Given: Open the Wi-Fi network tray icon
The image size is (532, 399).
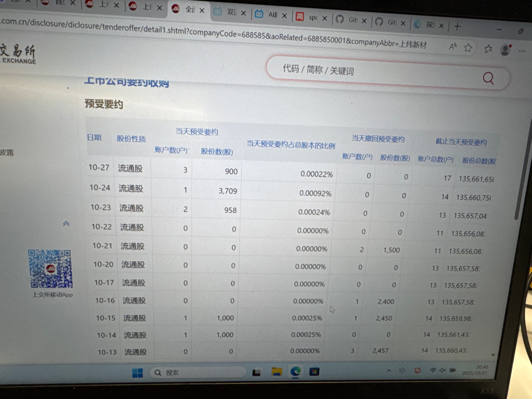Looking at the screenshot, I should (433, 370).
